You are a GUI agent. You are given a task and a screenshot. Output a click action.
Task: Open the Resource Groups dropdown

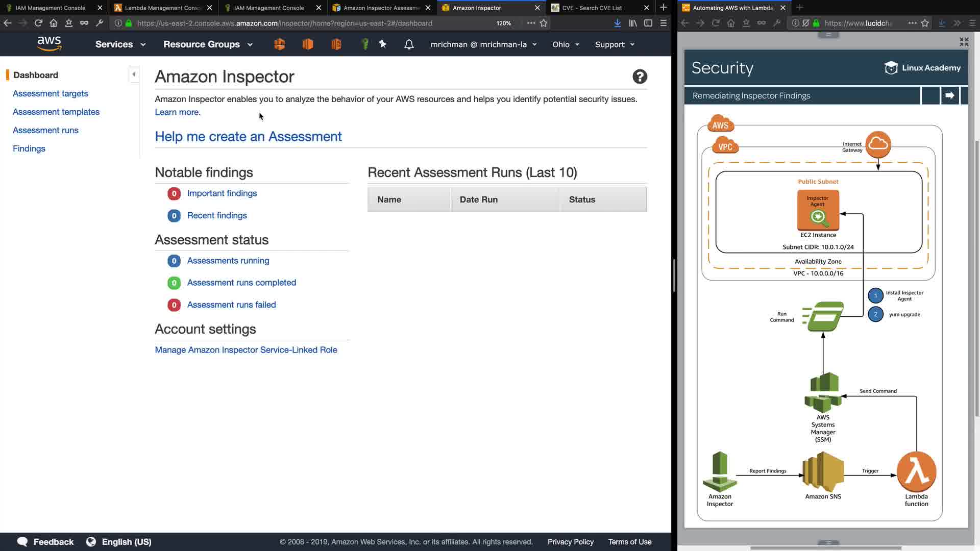point(208,44)
